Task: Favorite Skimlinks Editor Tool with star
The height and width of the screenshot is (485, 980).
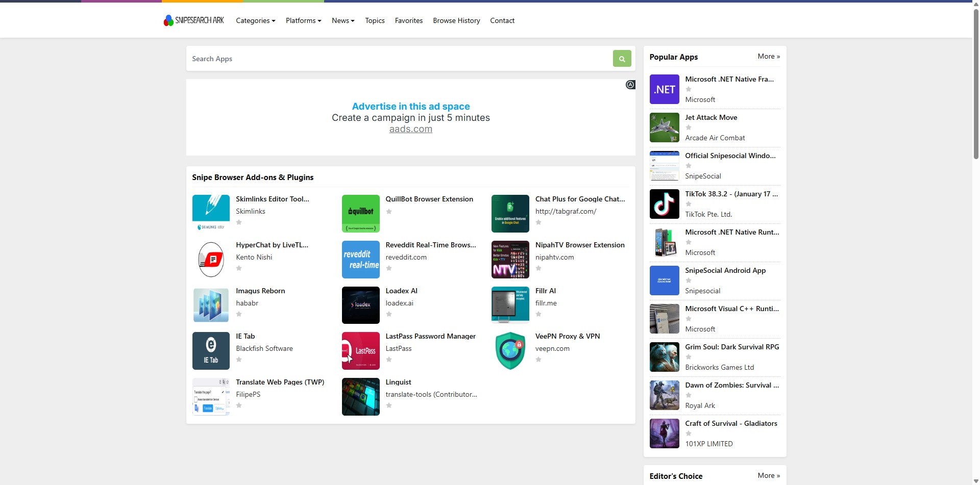Action: tap(239, 222)
